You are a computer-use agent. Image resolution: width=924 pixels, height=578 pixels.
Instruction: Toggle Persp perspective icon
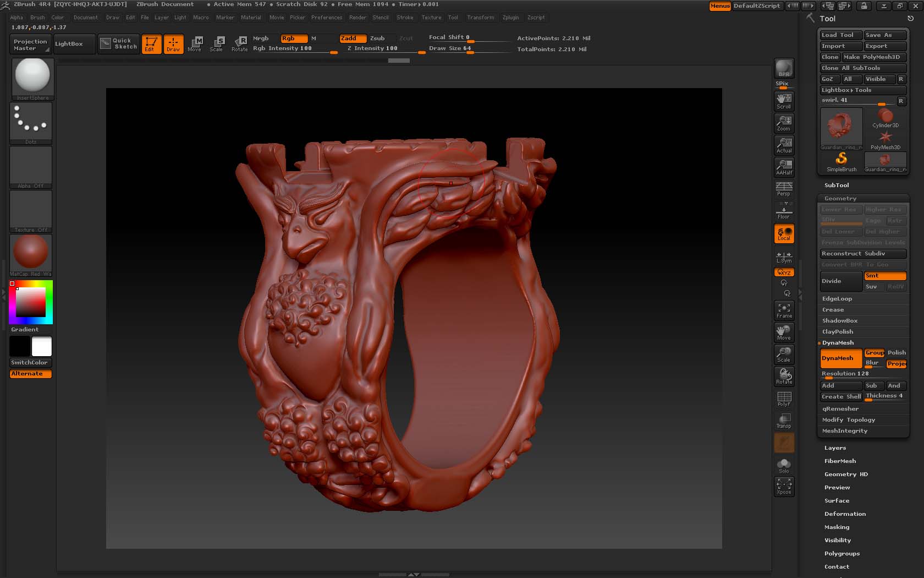point(784,189)
